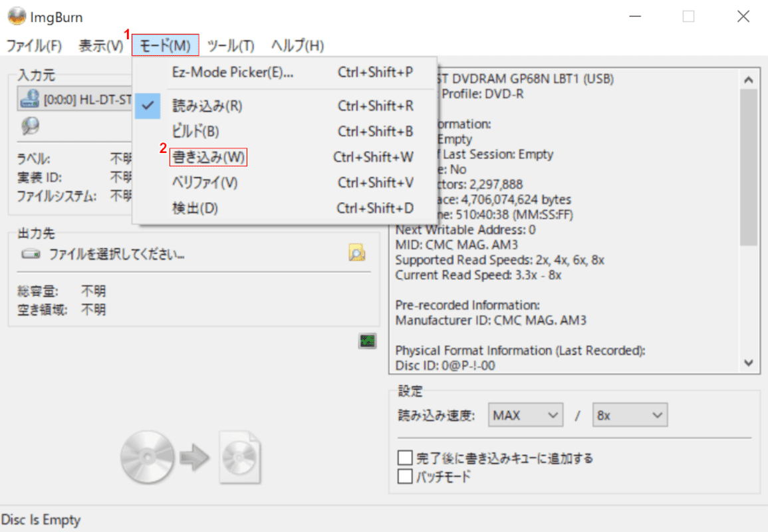The image size is (768, 532).
Task: Click the magnifier disc info icon
Action: click(30, 126)
